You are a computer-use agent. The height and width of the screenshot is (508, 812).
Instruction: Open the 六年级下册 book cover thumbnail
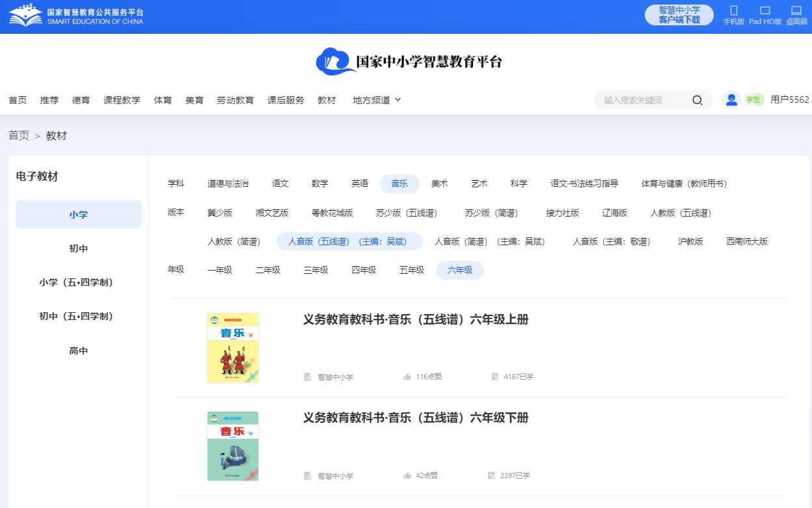[x=233, y=446]
